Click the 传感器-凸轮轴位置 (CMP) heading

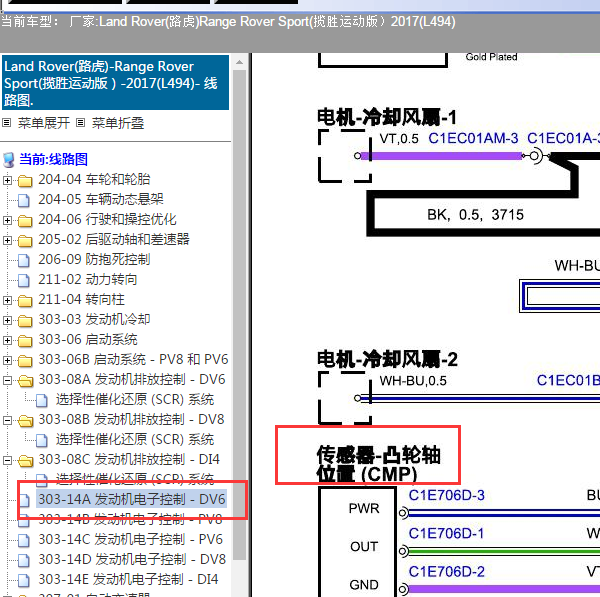[x=378, y=465]
